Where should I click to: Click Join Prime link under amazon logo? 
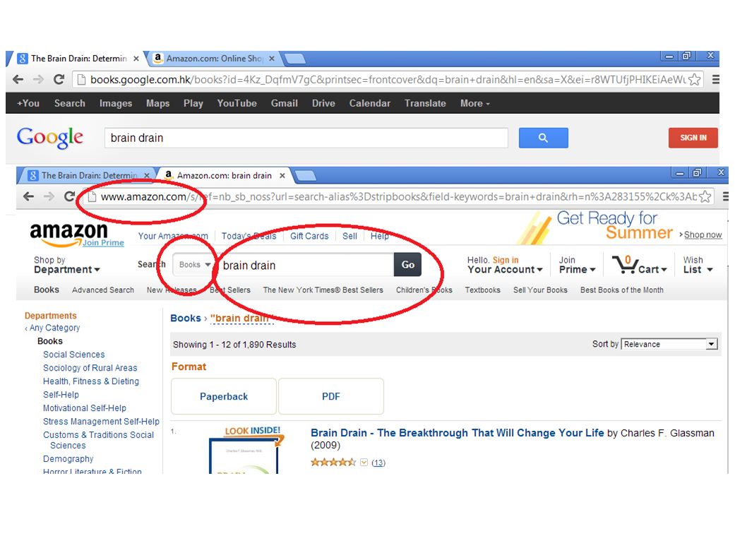pos(103,243)
